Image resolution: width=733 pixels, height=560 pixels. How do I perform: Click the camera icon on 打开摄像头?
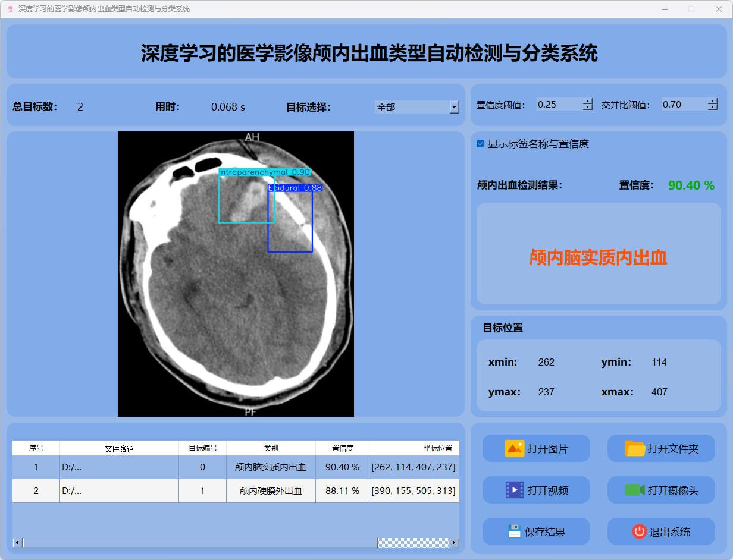[635, 490]
